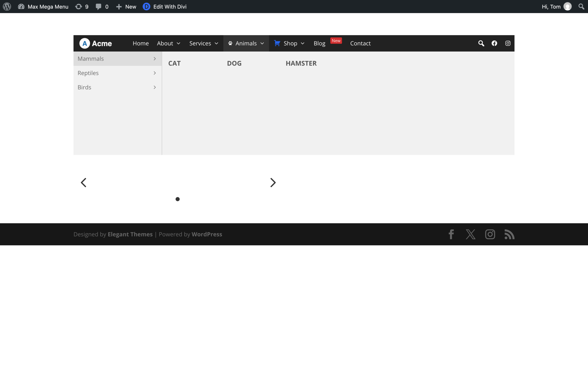Click the HAMSTER heading link
Viewport: 588px width, 368px height.
[301, 63]
